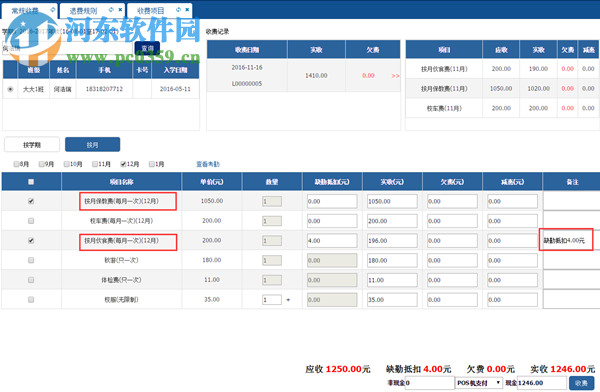Expand record 2016-11-16 with >> arrow
Screen dimensions: 600x392
(395, 76)
